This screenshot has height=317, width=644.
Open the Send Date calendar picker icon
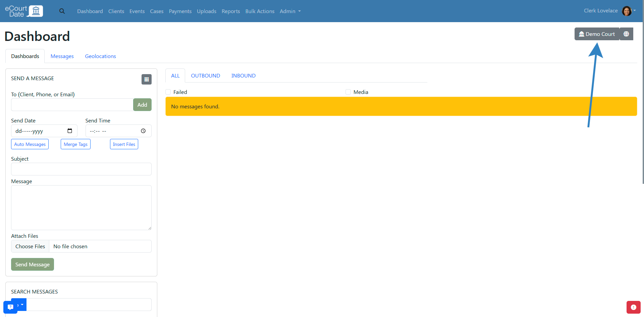[70, 131]
